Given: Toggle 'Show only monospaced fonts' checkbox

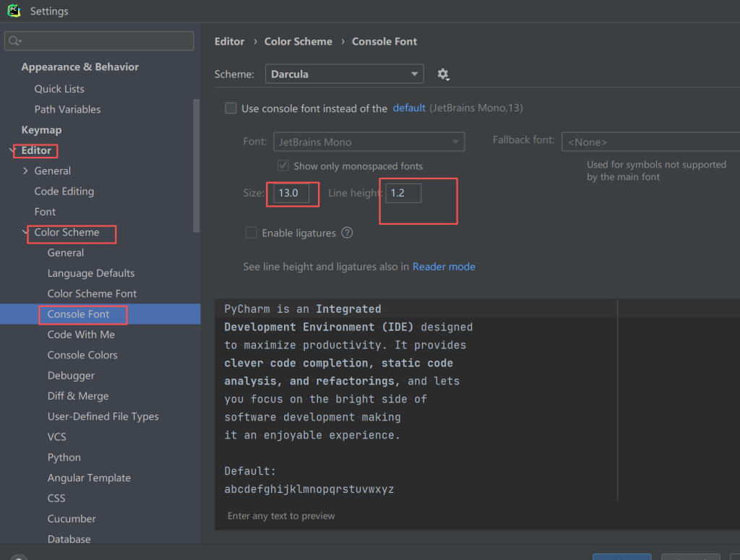Looking at the screenshot, I should (x=283, y=165).
